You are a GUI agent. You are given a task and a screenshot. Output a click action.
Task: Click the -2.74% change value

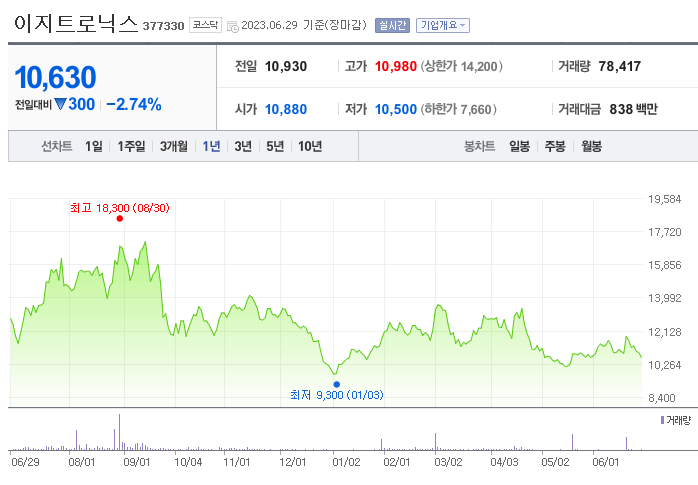pos(134,105)
